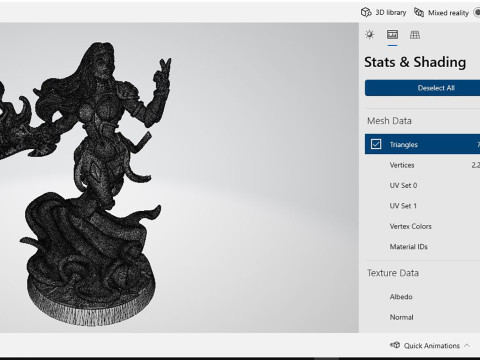Expand the Quick Animations chevron

point(467,346)
